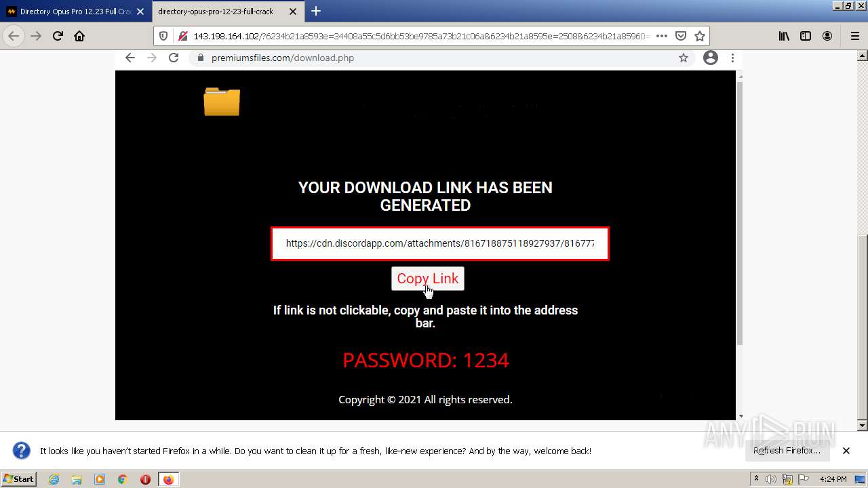The width and height of the screenshot is (868, 488).
Task: Open Firefox Account icon
Action: [x=827, y=36]
